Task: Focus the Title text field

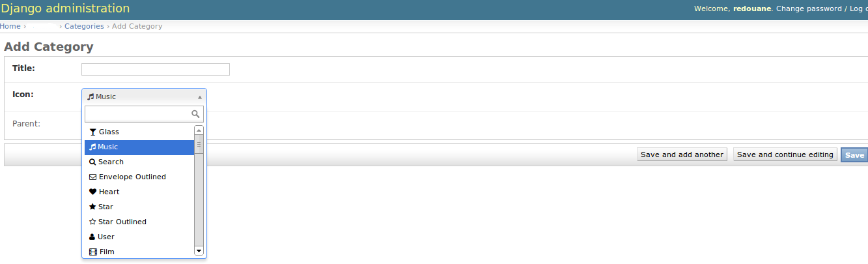Action: (x=156, y=69)
